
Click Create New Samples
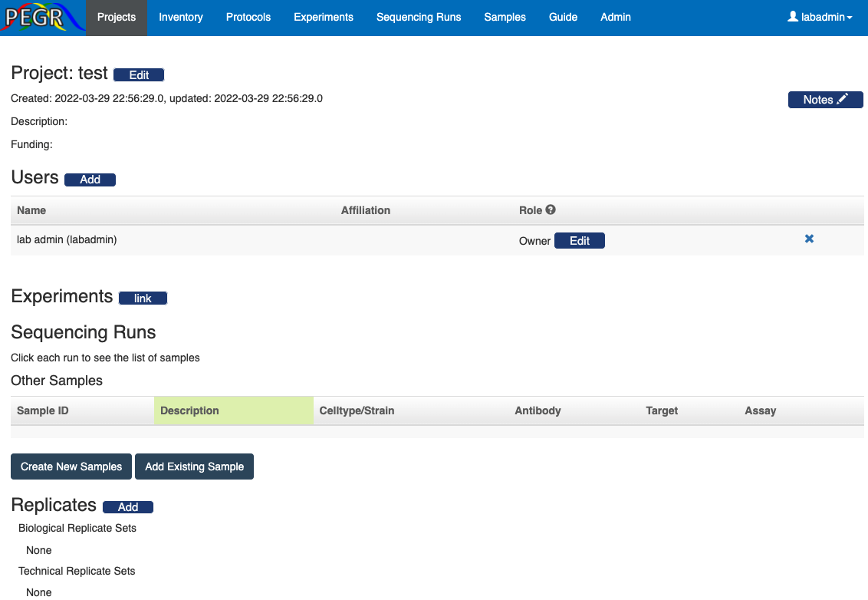[71, 466]
